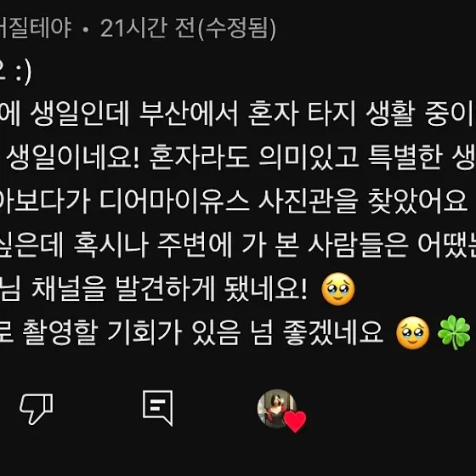Click the four-leaf clover emoji
476x476 pixels.
(x=454, y=332)
